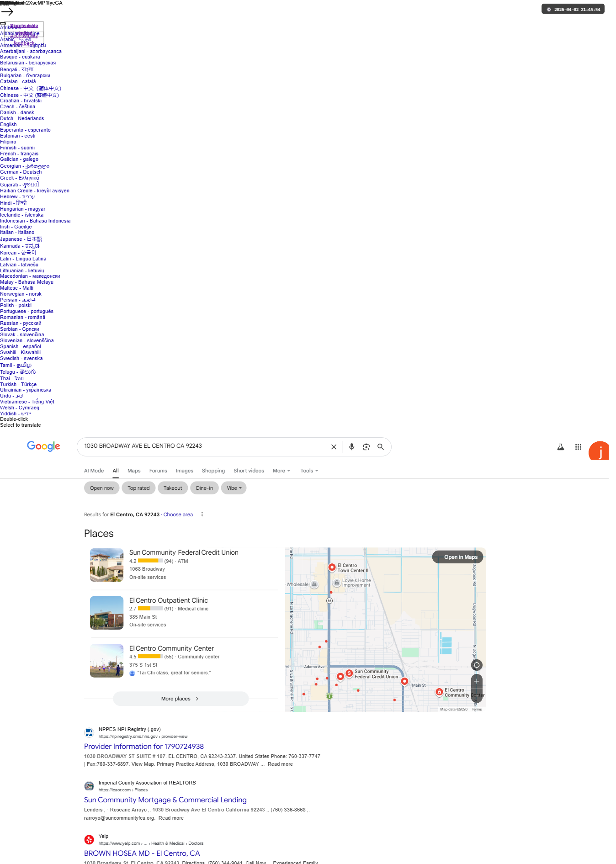
Task: Click the back arrow icon at page top
Action: pyautogui.click(x=7, y=12)
